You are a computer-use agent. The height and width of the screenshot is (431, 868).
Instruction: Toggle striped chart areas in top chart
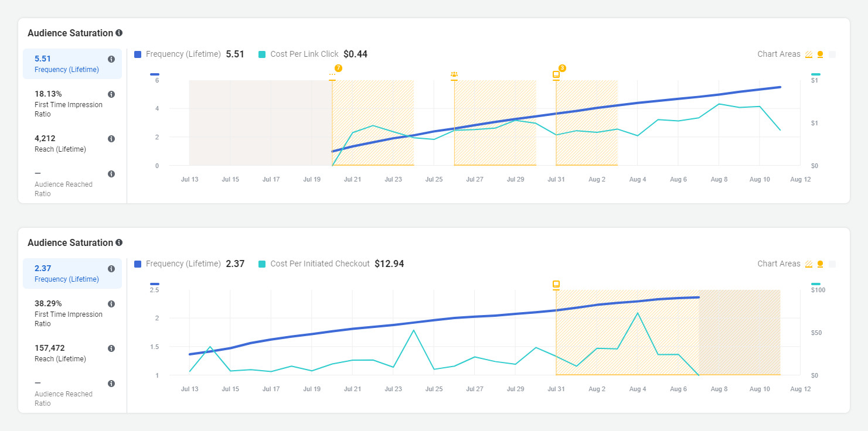coord(809,54)
